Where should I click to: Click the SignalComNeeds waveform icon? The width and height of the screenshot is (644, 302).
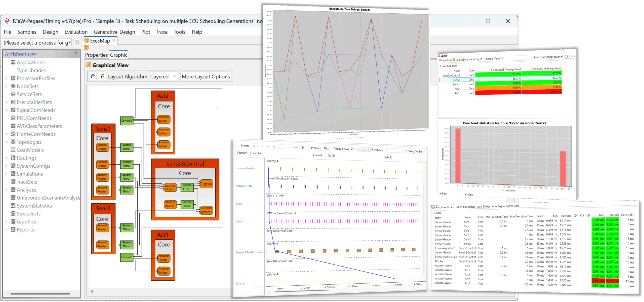[x=13, y=110]
